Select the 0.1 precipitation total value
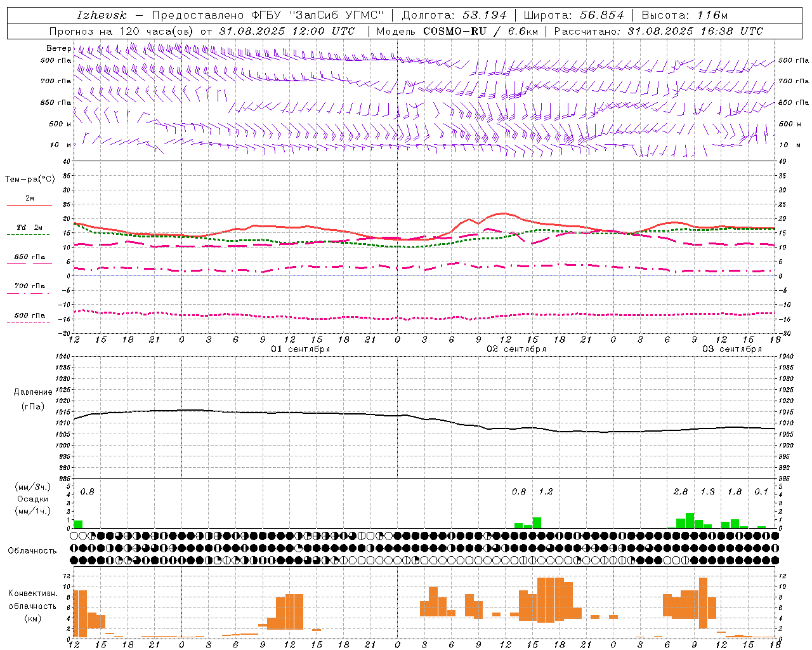 click(761, 491)
